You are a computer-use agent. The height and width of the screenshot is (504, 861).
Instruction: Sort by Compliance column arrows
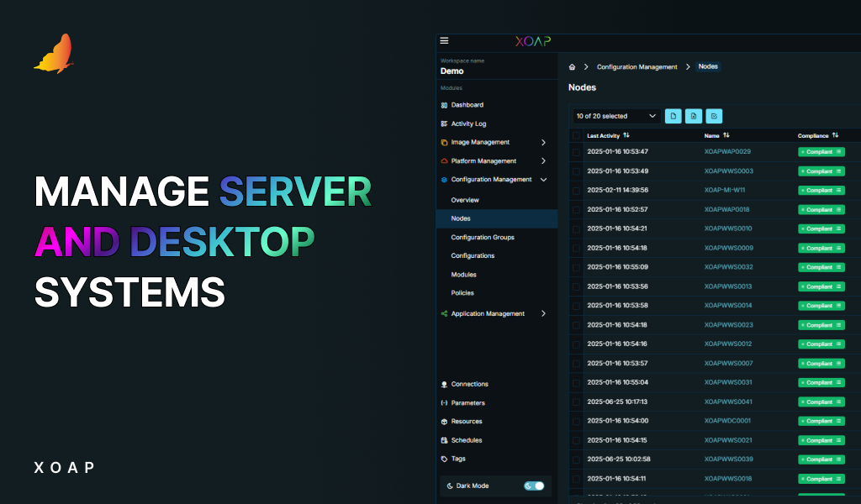pyautogui.click(x=835, y=135)
